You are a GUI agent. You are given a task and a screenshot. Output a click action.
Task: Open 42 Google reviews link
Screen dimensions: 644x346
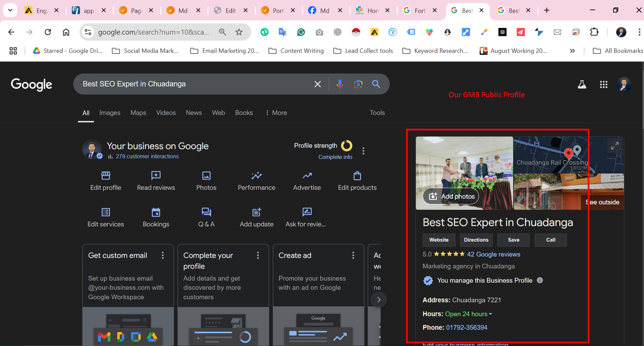tap(494, 255)
